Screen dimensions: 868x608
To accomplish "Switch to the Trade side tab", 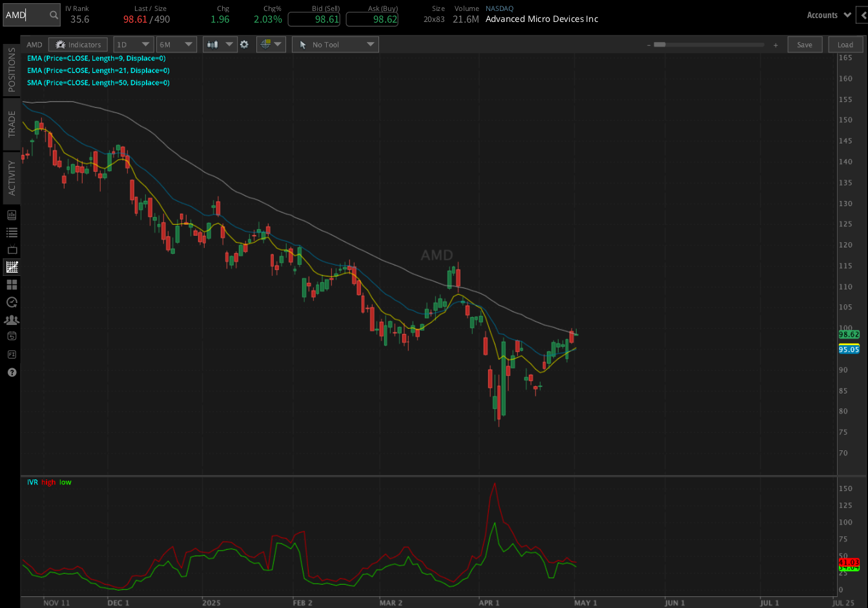I will coord(12,124).
